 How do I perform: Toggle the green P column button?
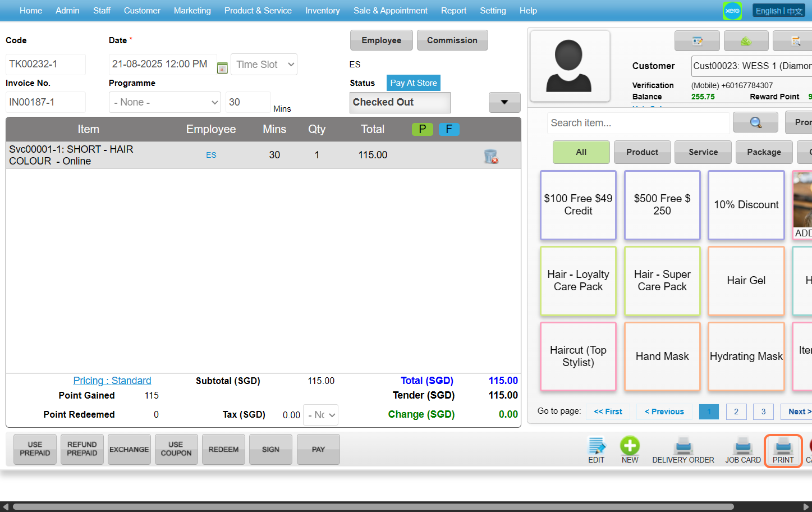tap(422, 129)
